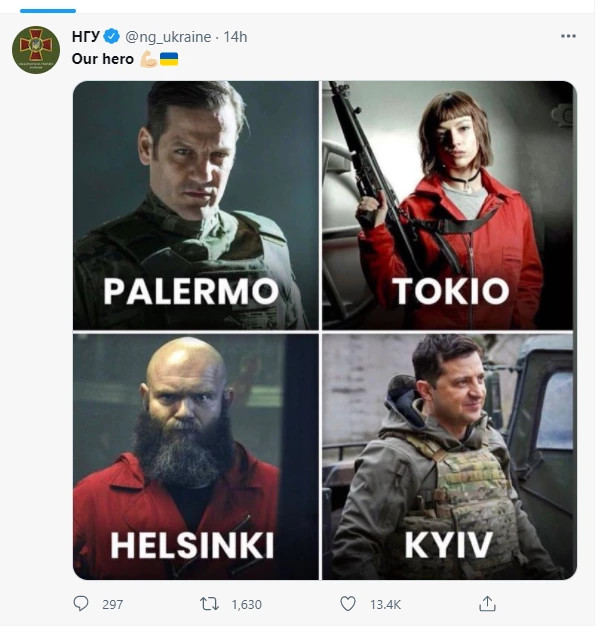Open the KYIV image panel
This screenshot has height=626, width=609.
(449, 456)
